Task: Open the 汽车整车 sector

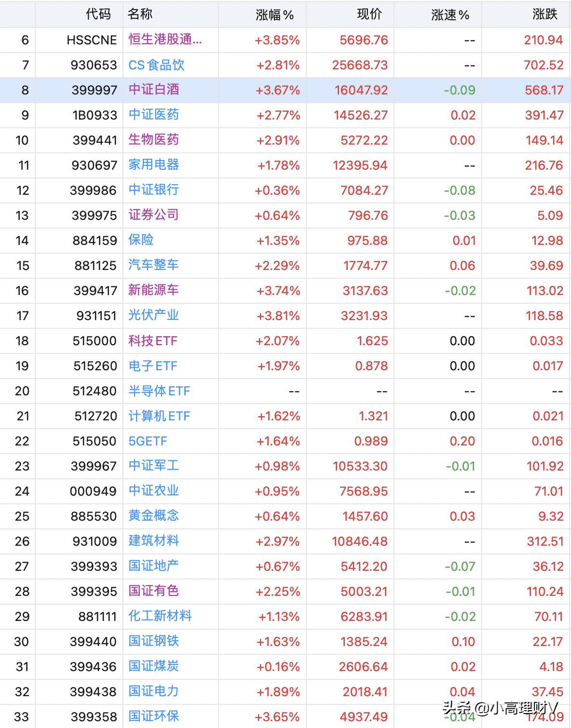Action: coord(154,265)
